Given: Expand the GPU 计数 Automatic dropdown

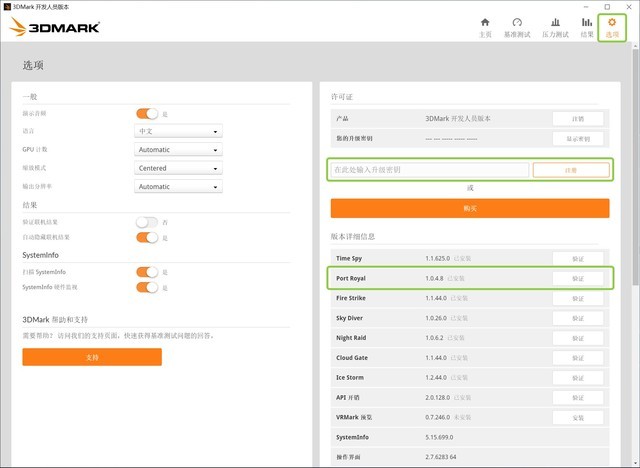Looking at the screenshot, I should [178, 150].
